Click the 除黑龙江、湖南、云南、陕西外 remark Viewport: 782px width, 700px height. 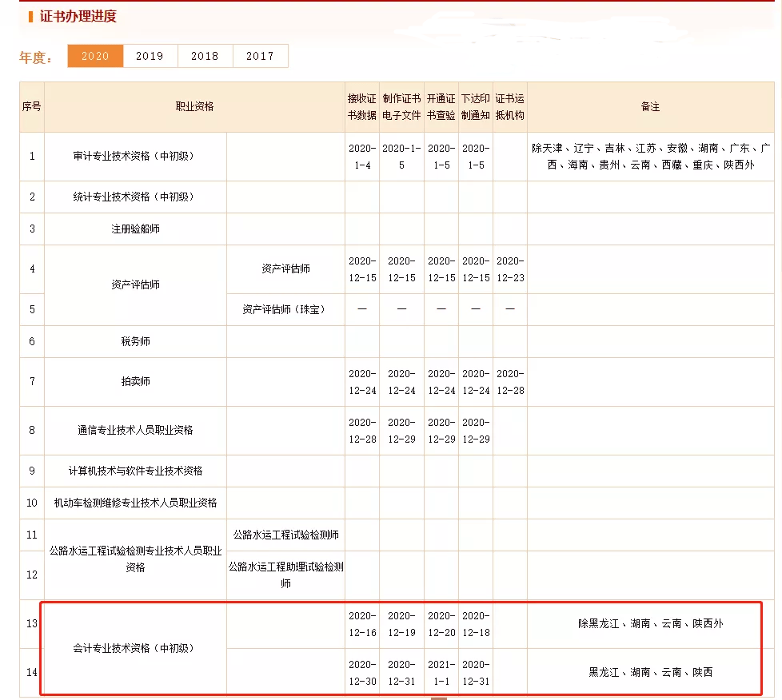coord(650,624)
